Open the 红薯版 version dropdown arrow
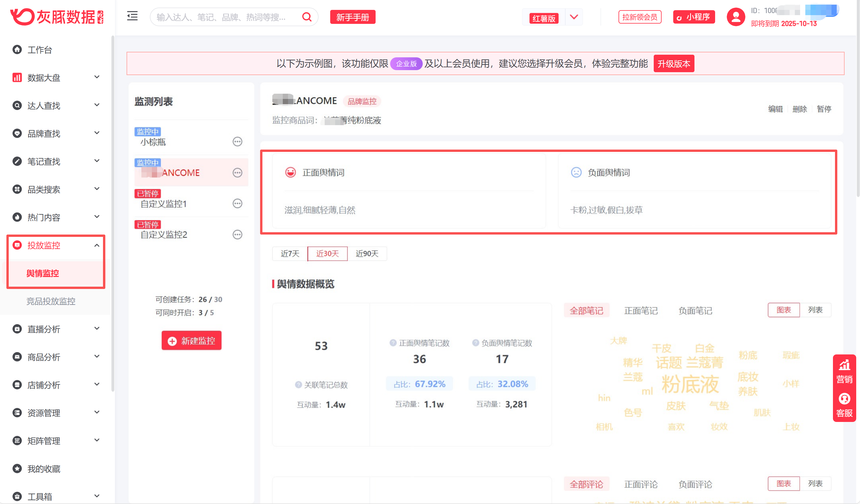Viewport: 860px width, 504px height. point(574,17)
